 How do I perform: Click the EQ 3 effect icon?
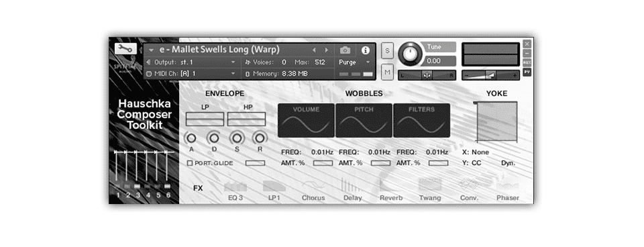(235, 186)
